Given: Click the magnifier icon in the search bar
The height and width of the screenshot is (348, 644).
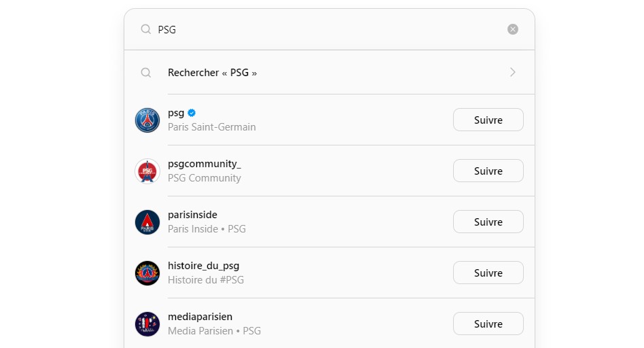Looking at the screenshot, I should 146,29.
